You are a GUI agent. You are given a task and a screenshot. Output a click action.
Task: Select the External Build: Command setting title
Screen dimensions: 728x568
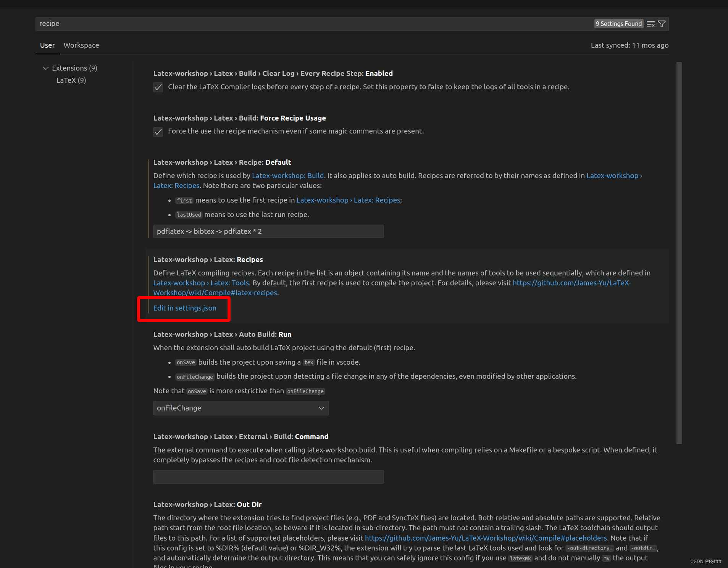pos(241,436)
